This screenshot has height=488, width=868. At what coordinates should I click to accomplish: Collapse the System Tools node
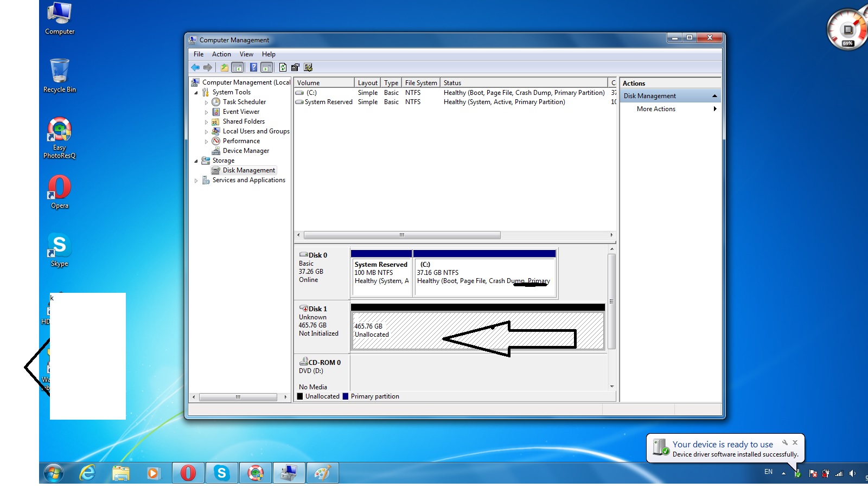[196, 93]
